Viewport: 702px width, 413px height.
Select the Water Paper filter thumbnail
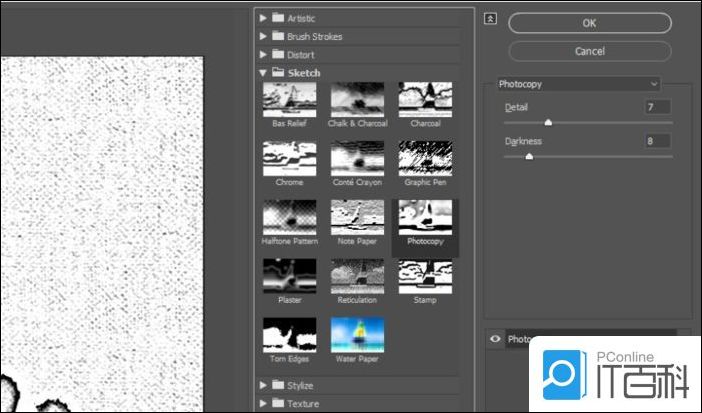click(x=357, y=335)
